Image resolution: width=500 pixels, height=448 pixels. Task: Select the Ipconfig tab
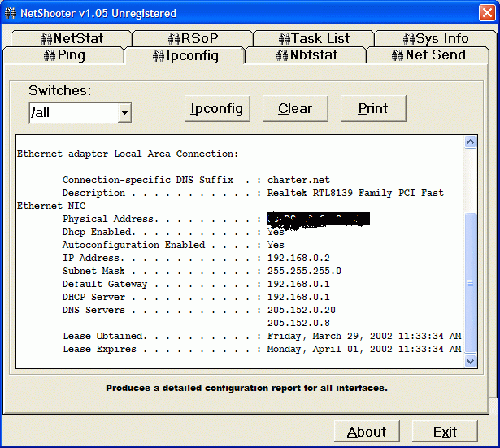point(185,56)
